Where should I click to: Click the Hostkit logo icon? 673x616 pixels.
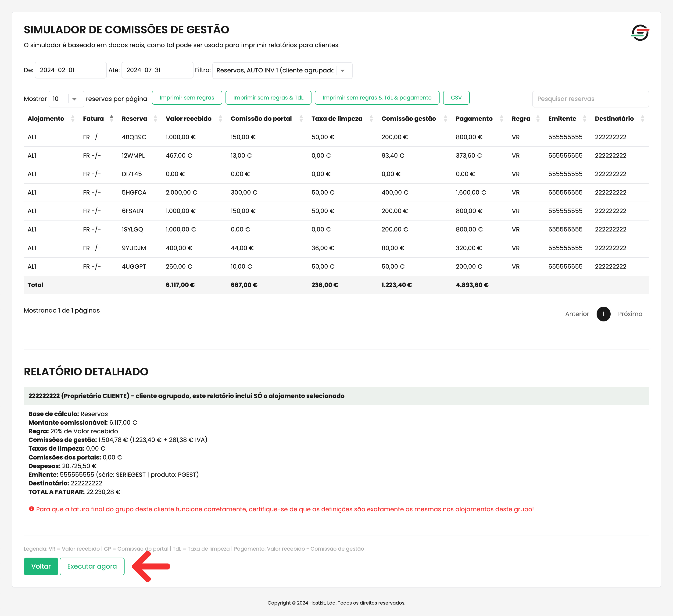640,33
